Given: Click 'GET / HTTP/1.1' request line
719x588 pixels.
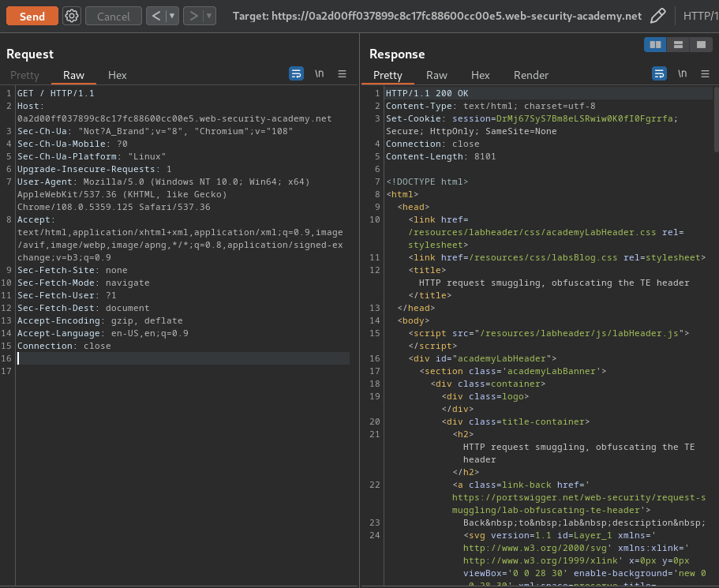Looking at the screenshot, I should [55, 93].
